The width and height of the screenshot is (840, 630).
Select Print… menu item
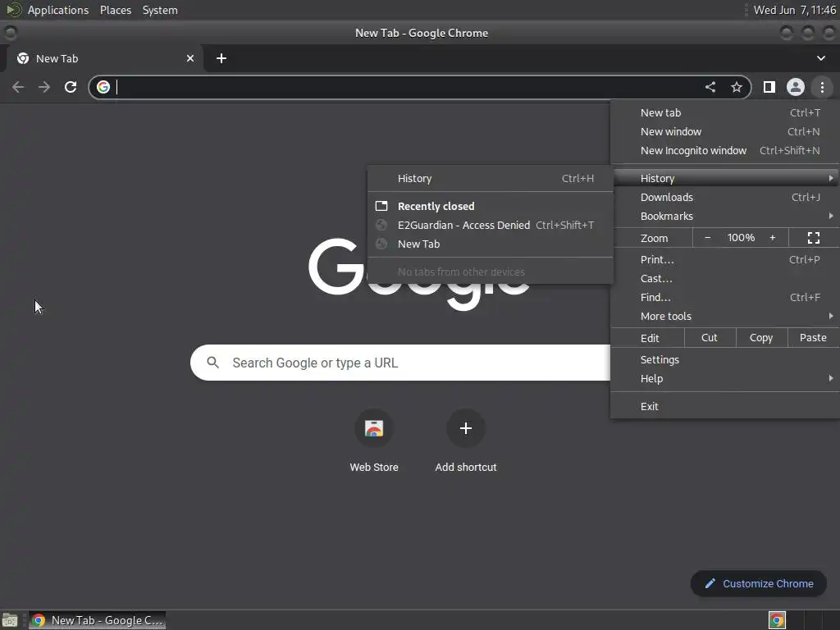725,260
